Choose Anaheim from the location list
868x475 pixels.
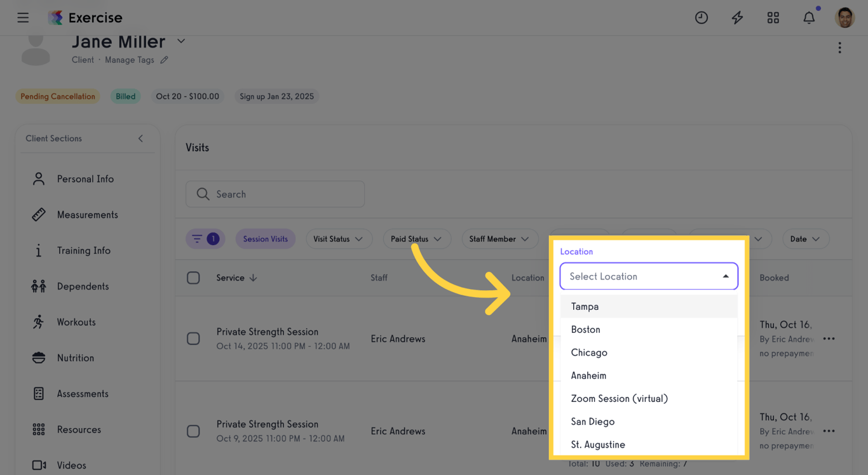[649, 375]
